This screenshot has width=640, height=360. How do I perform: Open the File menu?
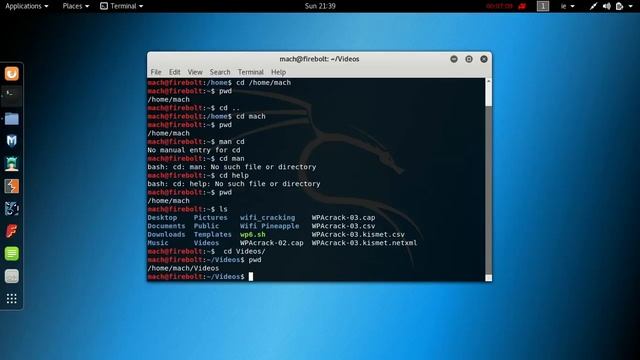(156, 72)
